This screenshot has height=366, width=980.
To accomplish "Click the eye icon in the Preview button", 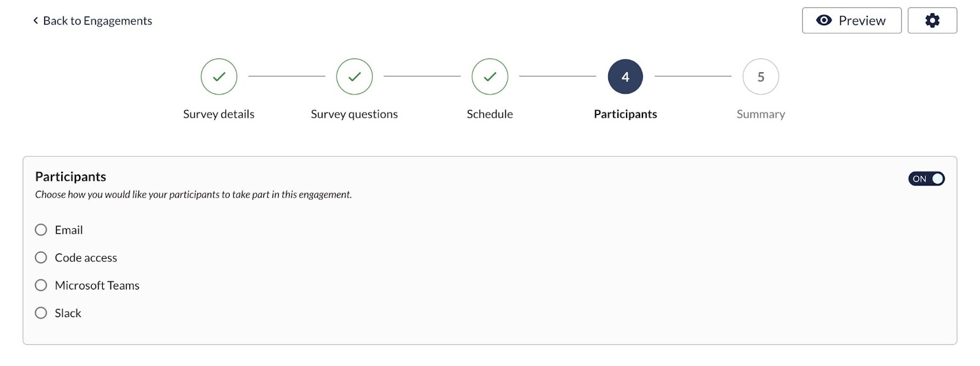I will (x=824, y=20).
